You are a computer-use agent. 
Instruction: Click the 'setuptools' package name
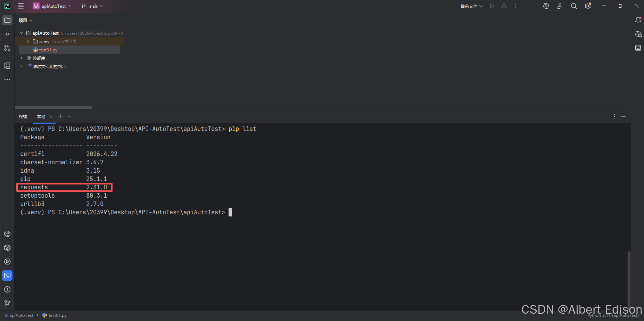pyautogui.click(x=38, y=196)
